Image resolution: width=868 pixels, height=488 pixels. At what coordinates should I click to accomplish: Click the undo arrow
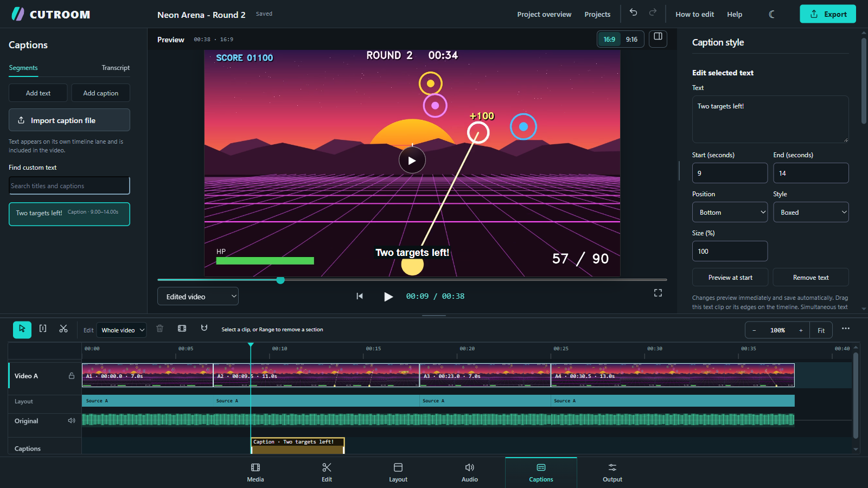[633, 12]
